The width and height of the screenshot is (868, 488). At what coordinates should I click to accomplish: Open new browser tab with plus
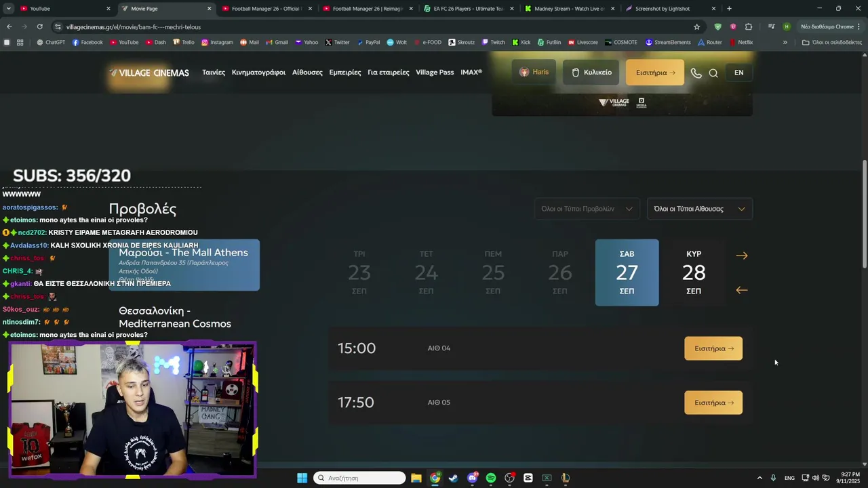729,9
